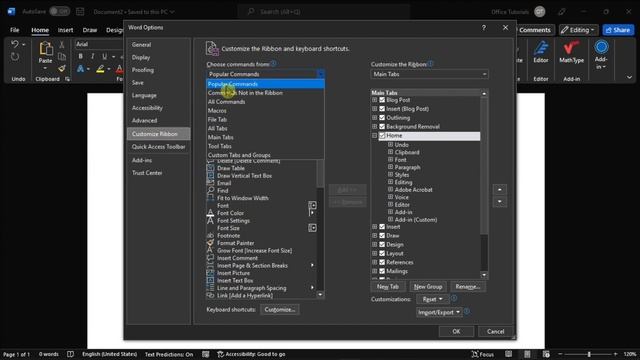Screen dimensions: 640x360
Task: Expand the Paragraph group node
Action: [x=390, y=167]
